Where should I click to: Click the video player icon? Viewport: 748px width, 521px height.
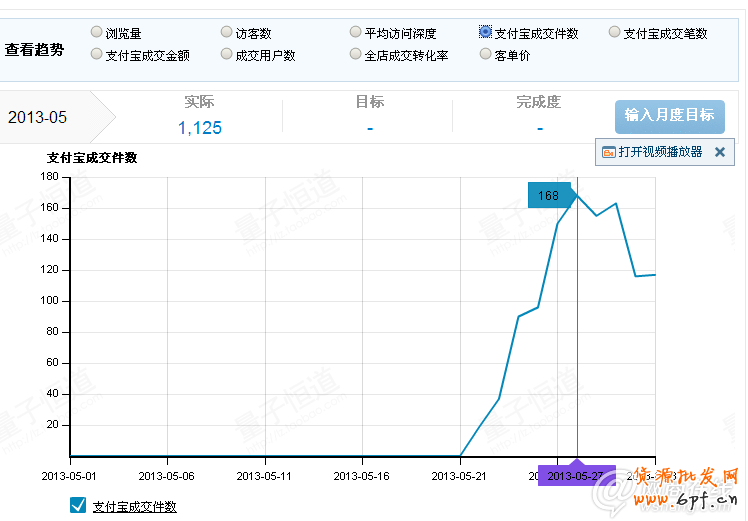click(x=608, y=152)
